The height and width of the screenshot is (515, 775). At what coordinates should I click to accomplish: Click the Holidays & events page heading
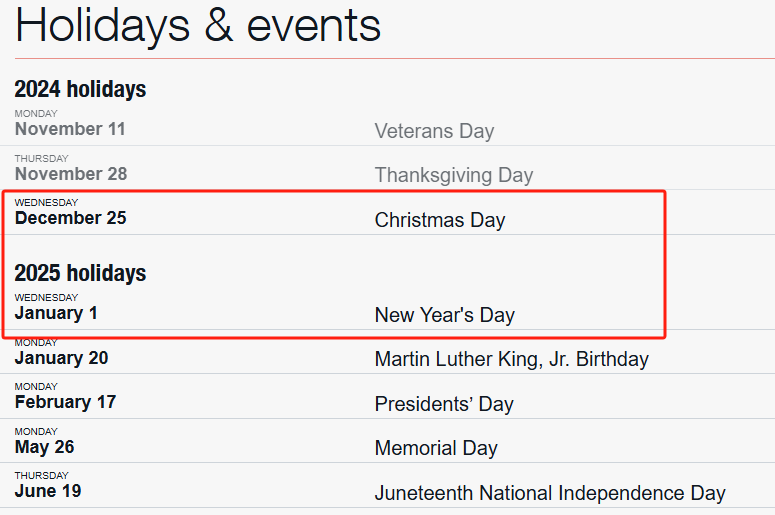tap(198, 24)
